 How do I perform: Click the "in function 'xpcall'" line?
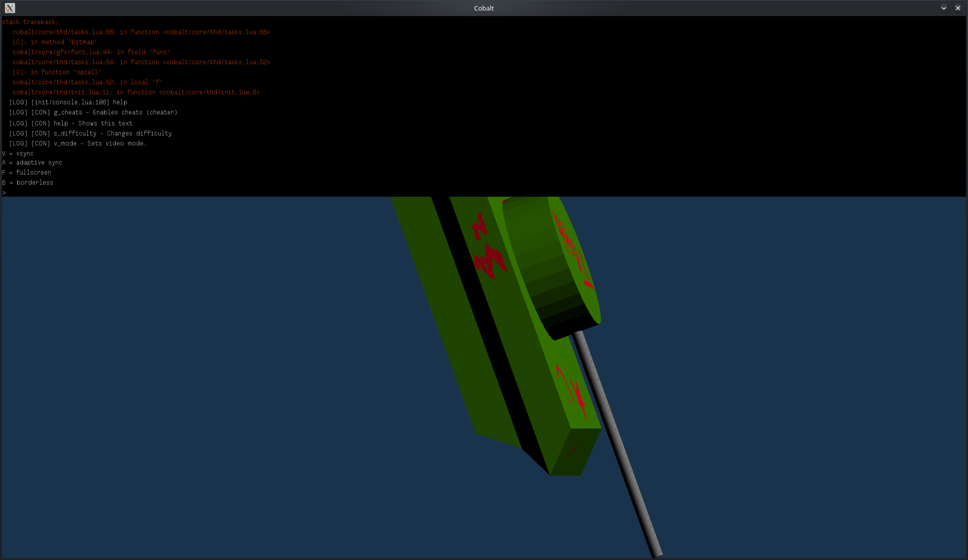pyautogui.click(x=57, y=72)
